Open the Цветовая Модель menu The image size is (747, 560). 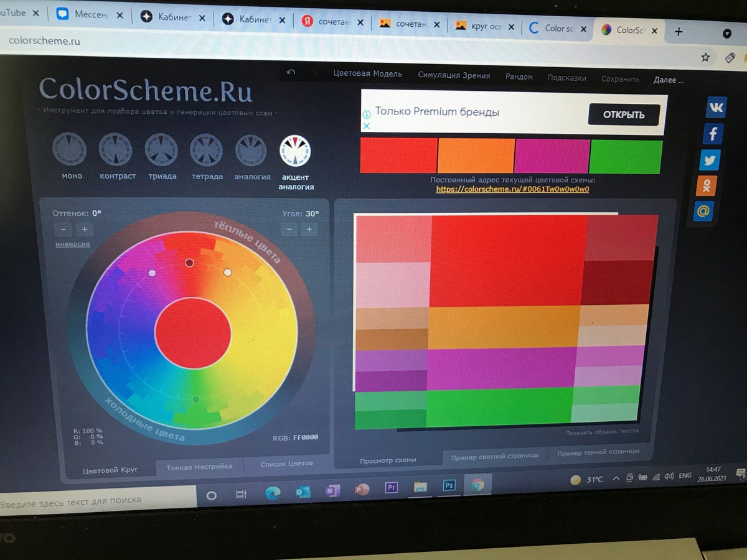[x=367, y=74]
